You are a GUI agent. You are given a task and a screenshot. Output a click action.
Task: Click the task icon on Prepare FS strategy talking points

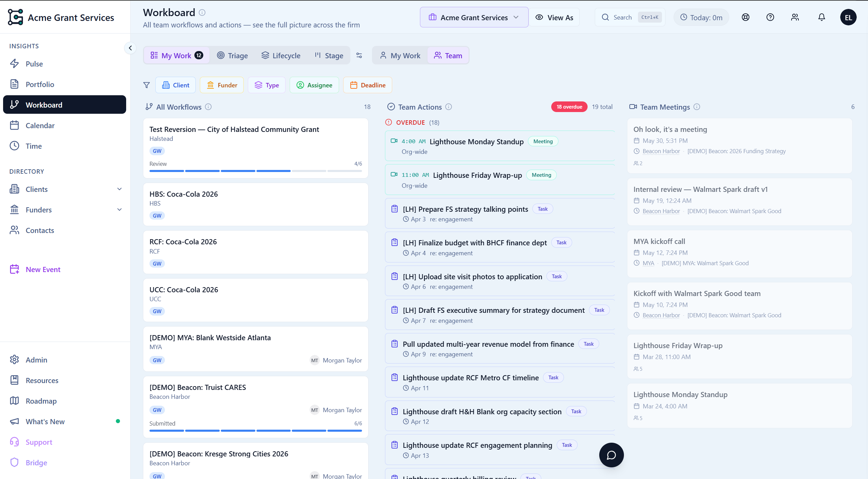coord(395,209)
